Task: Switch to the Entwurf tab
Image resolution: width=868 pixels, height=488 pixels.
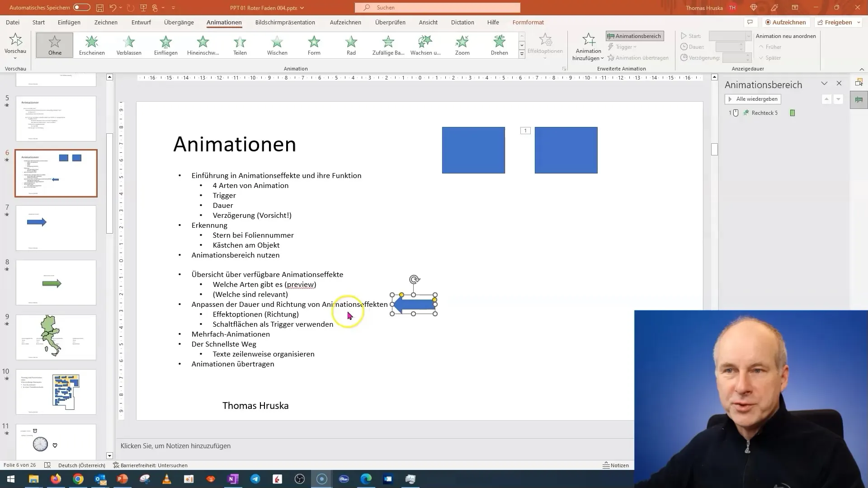Action: click(141, 22)
